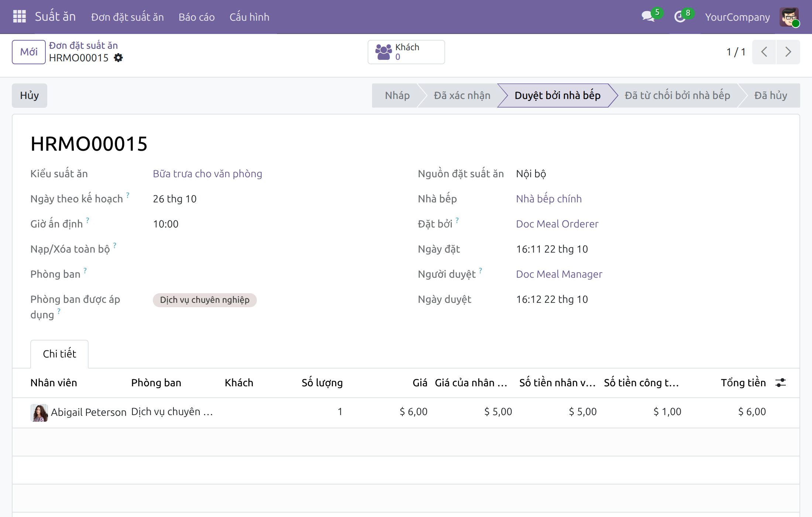Open user avatar menu top right
Image resolution: width=812 pixels, height=517 pixels.
point(789,17)
